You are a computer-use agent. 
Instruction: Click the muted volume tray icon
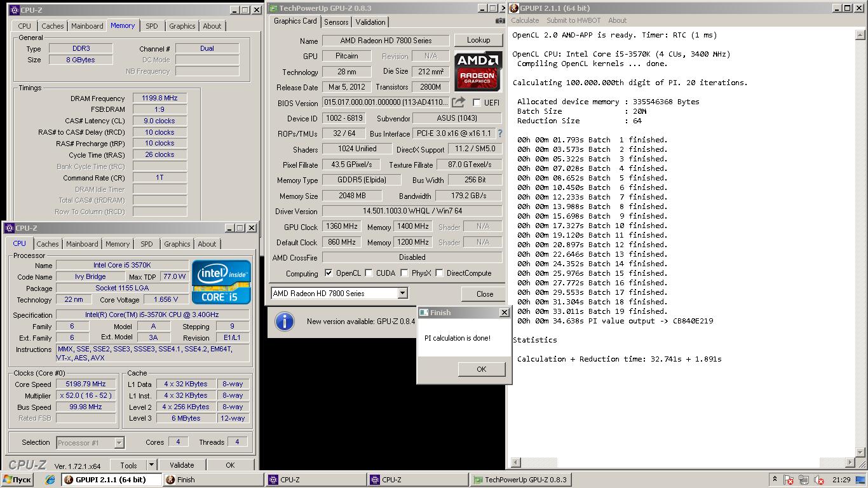[x=819, y=480]
